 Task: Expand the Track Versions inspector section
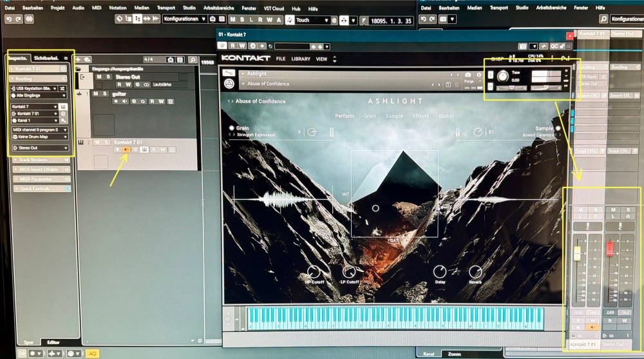coord(41,160)
